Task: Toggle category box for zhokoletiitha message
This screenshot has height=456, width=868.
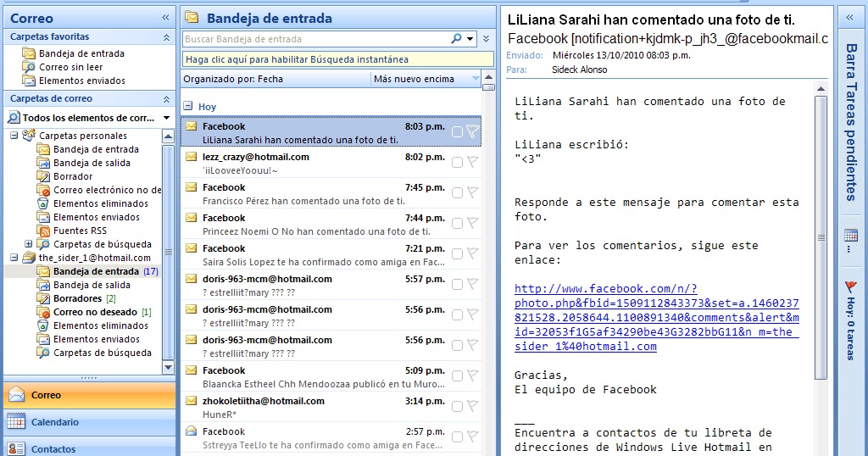Action: 457,406
